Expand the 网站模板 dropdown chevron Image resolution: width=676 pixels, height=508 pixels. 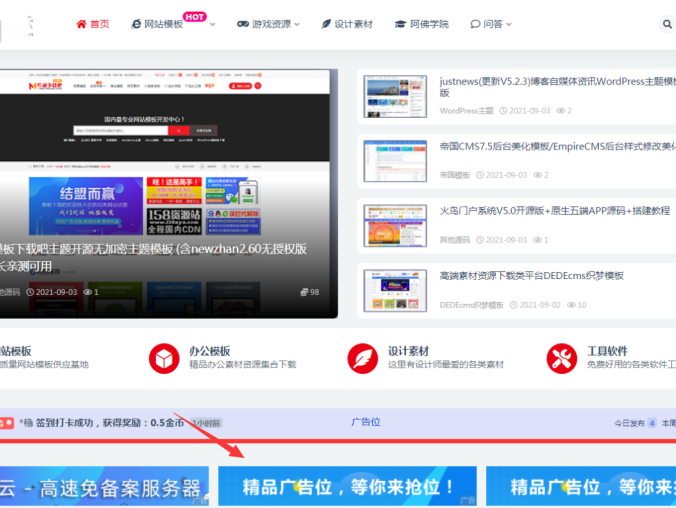tap(213, 25)
